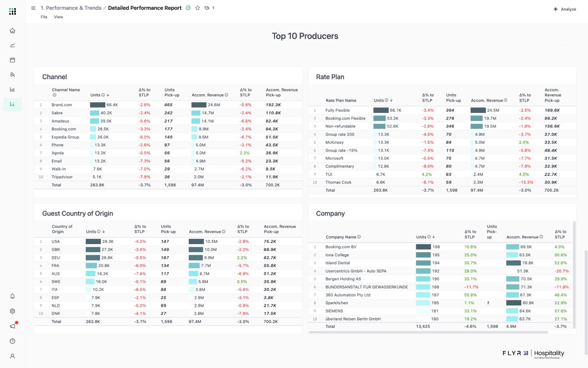Viewport: 588px width, 368px height.
Task: Select the Brand.com channel row
Action: (168, 105)
